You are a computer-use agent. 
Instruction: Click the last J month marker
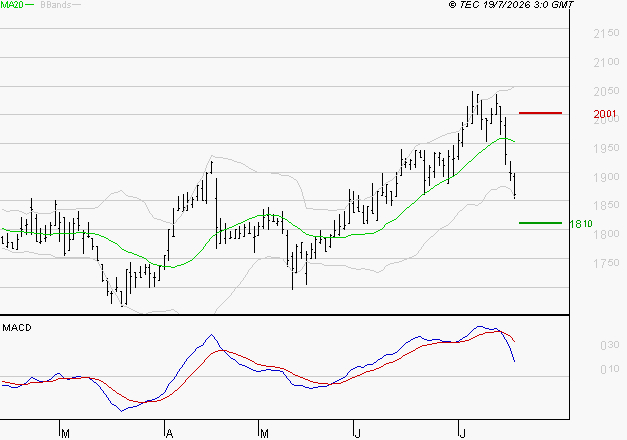[463, 434]
